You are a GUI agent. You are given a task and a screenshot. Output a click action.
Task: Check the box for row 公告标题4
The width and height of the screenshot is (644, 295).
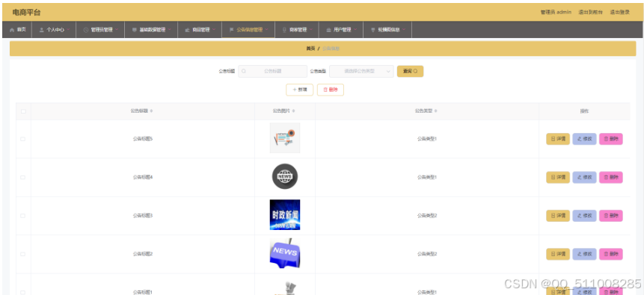pyautogui.click(x=22, y=177)
